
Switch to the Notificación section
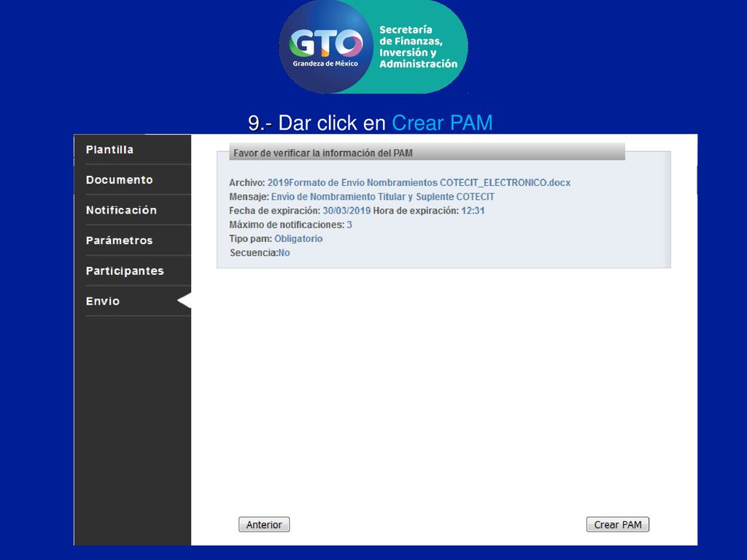[122, 210]
